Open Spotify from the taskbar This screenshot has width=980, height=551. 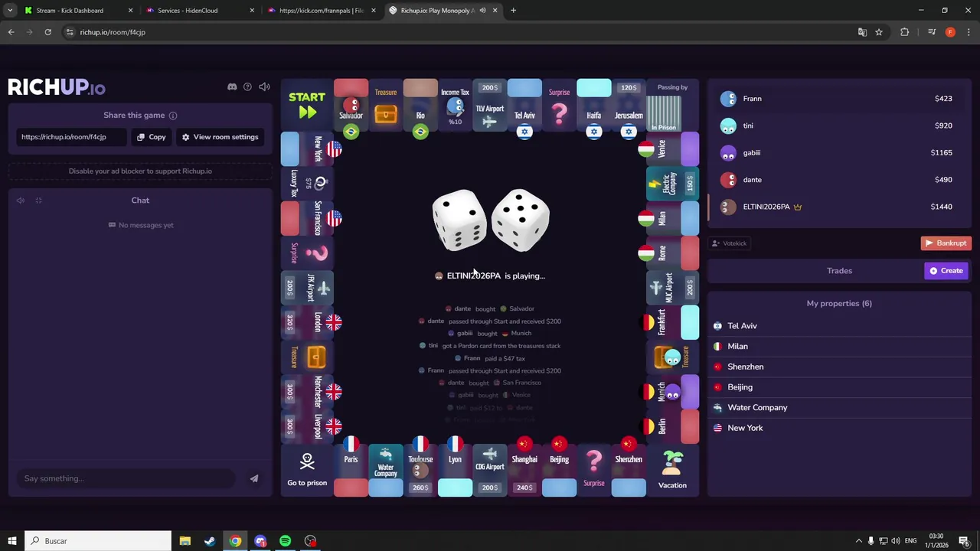285,541
